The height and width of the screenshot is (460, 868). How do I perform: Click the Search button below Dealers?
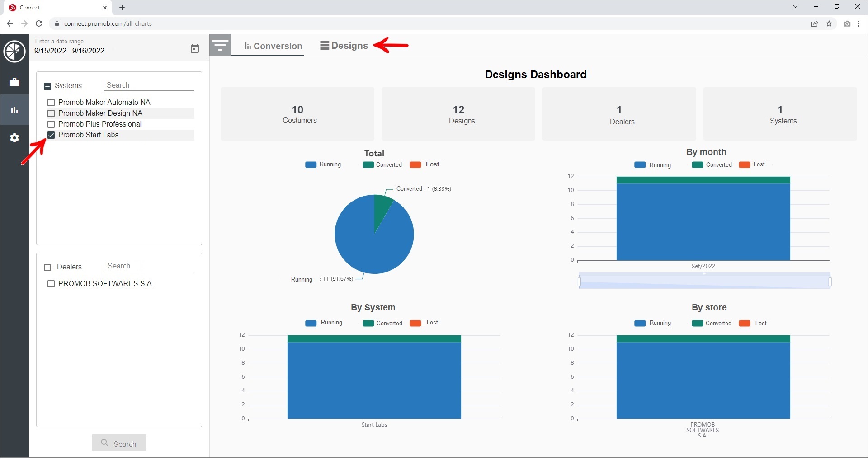(x=119, y=443)
